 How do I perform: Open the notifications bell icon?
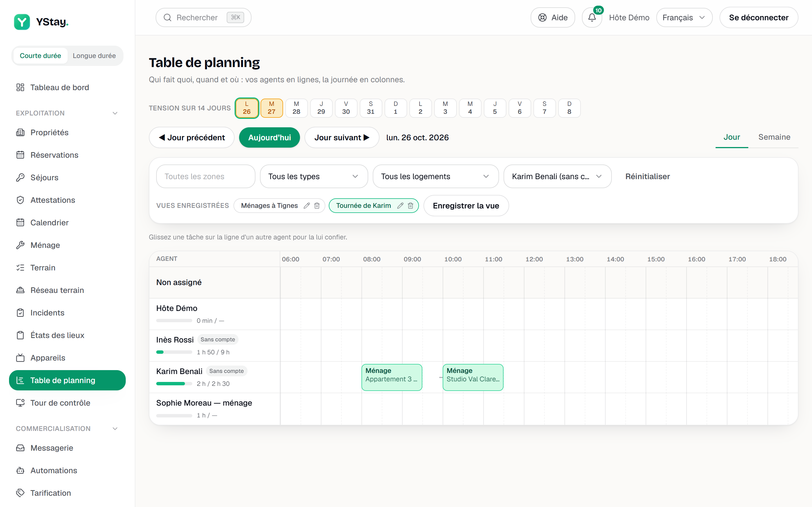[x=592, y=17]
